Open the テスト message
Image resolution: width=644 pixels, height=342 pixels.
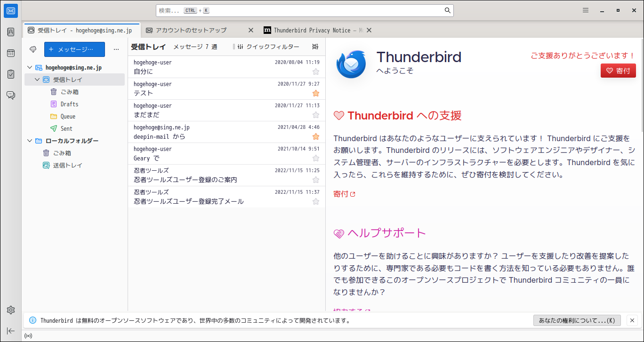[x=226, y=88]
